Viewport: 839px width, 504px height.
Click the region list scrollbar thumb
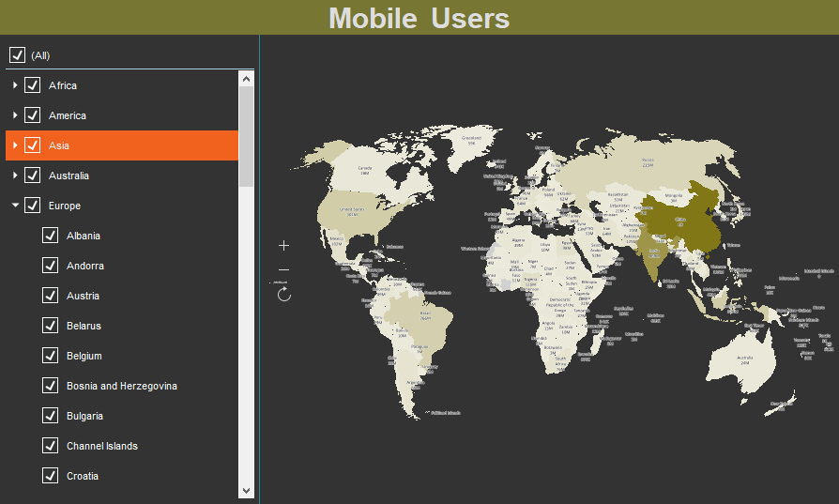pos(246,136)
